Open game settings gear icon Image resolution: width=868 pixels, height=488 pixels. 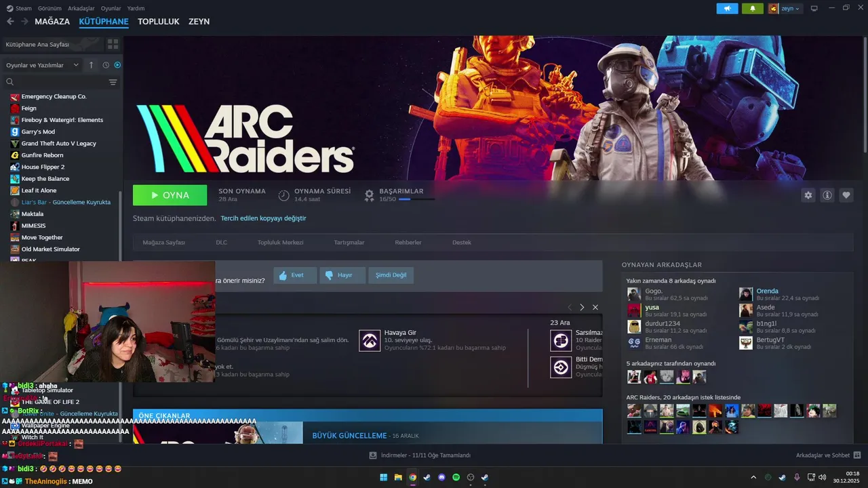808,195
